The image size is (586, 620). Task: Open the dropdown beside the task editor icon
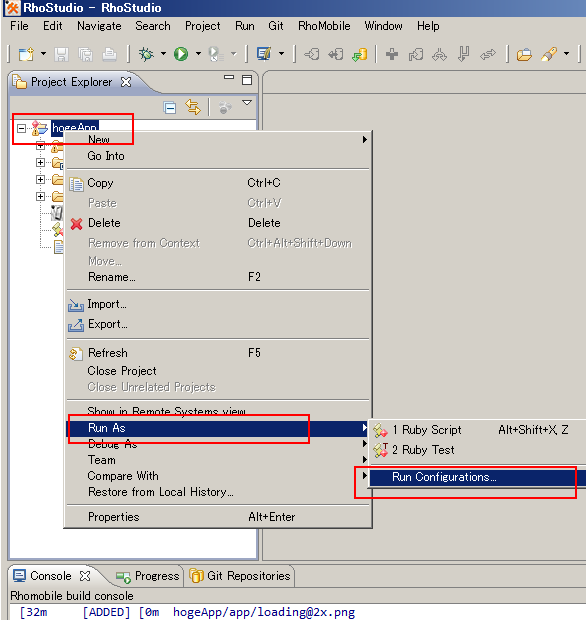(x=282, y=54)
